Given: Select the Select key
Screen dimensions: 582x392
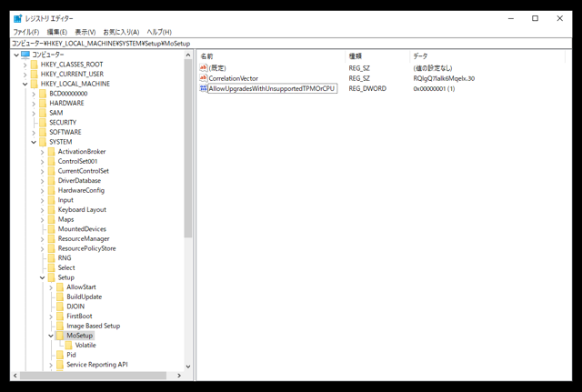Looking at the screenshot, I should point(66,267).
